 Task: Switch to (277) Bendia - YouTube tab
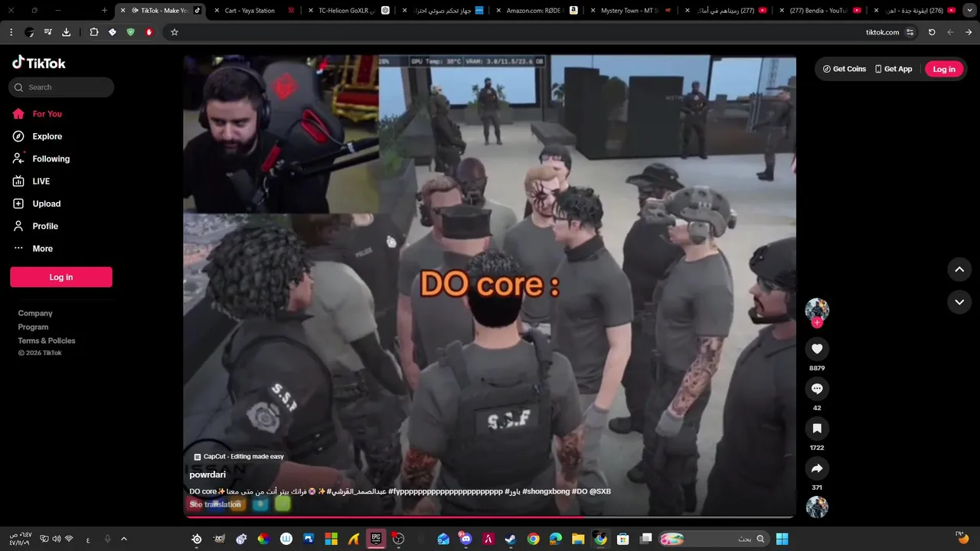pos(819,11)
